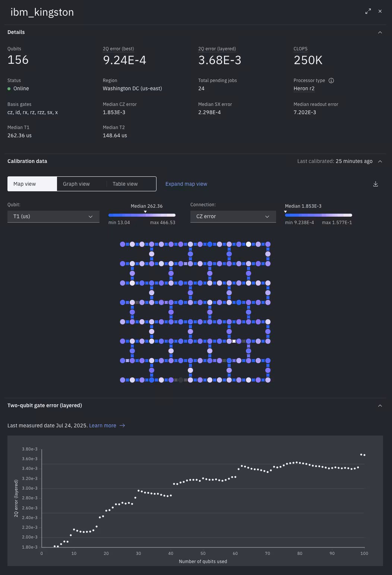The height and width of the screenshot is (575, 392).
Task: Select the Median T2 value 148.64 us
Action: point(115,136)
